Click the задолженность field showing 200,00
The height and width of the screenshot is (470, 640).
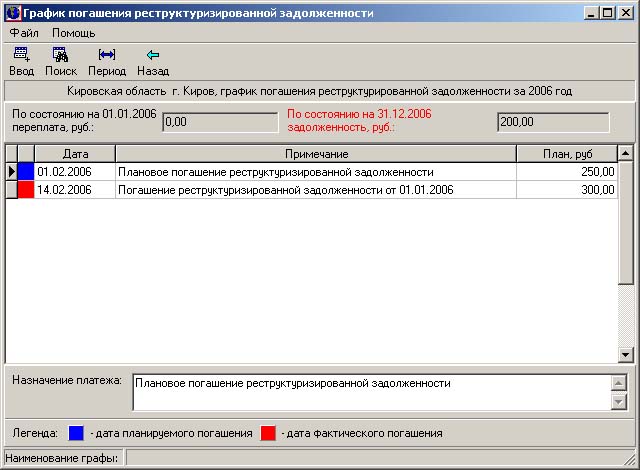coord(553,122)
